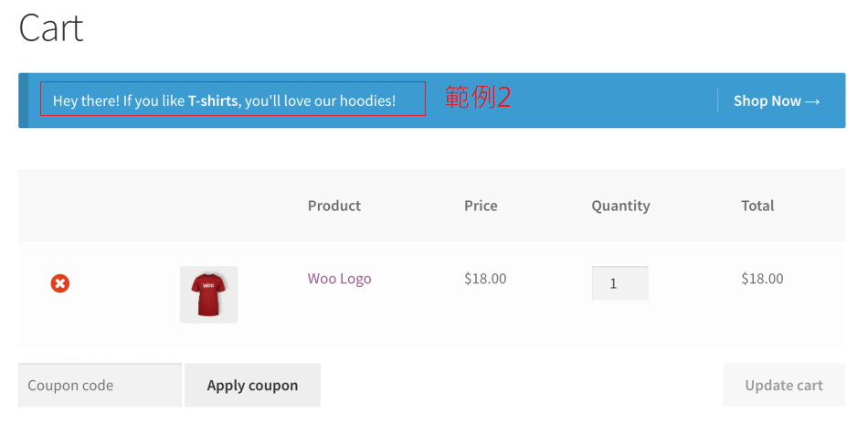Click the bold T-shirts word in banner

pyautogui.click(x=213, y=101)
